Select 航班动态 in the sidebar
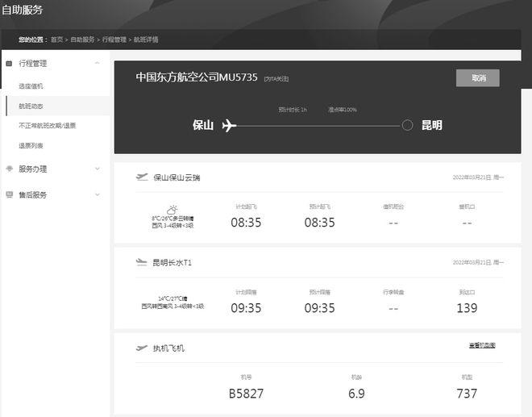This screenshot has width=532, height=417. [x=31, y=106]
